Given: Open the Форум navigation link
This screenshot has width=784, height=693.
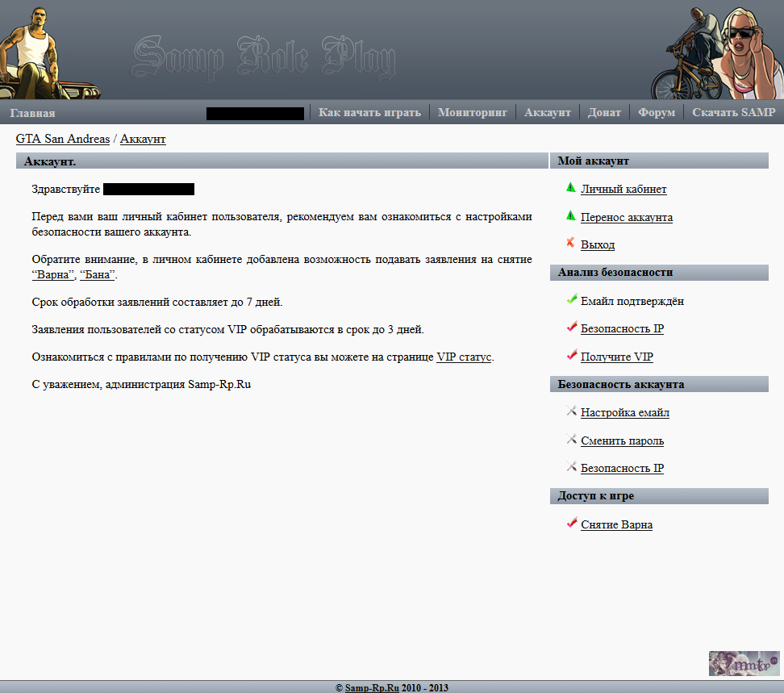Looking at the screenshot, I should pyautogui.click(x=657, y=112).
